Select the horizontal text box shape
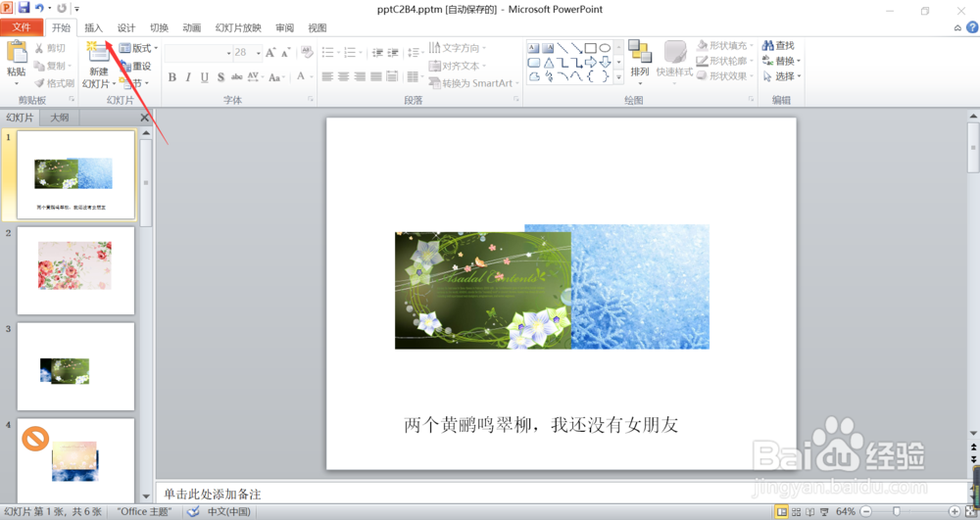Viewport: 980px width, 520px height. click(x=533, y=48)
